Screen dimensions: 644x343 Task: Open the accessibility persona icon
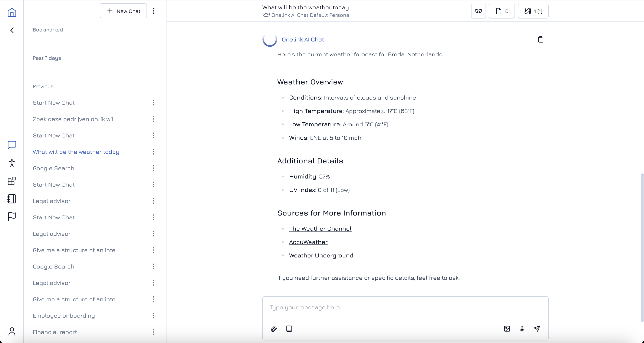pyautogui.click(x=12, y=163)
